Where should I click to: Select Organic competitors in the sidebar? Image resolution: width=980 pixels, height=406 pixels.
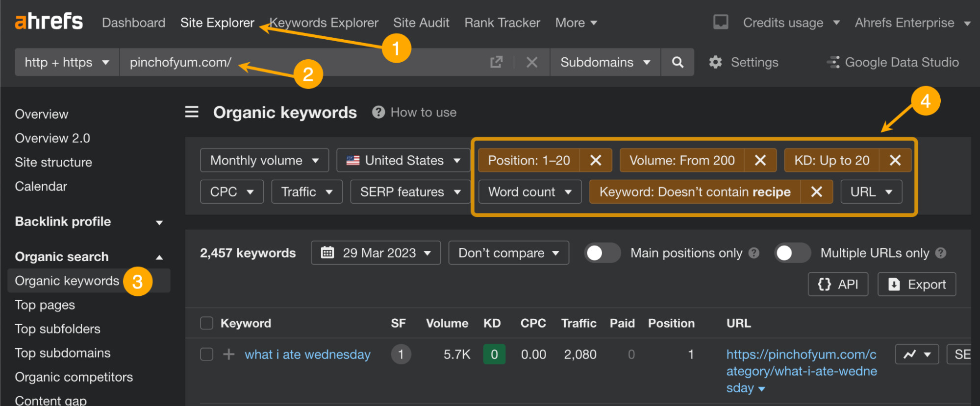coord(74,377)
